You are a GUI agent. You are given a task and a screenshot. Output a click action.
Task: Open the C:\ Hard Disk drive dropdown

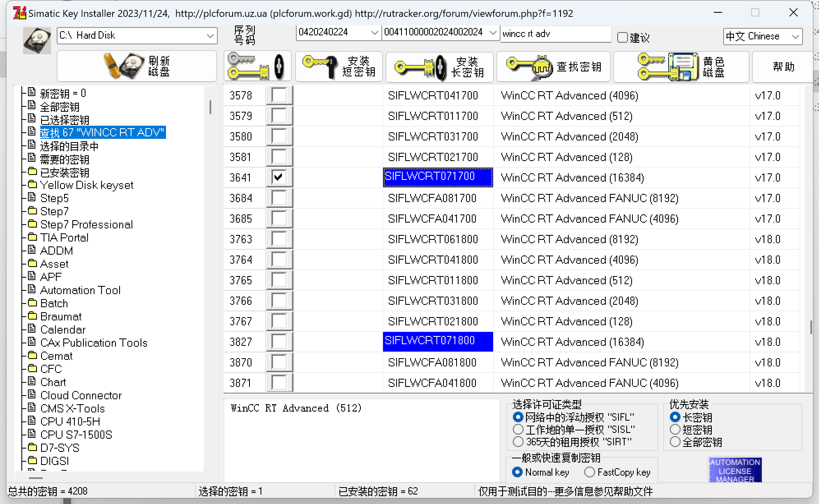210,36
